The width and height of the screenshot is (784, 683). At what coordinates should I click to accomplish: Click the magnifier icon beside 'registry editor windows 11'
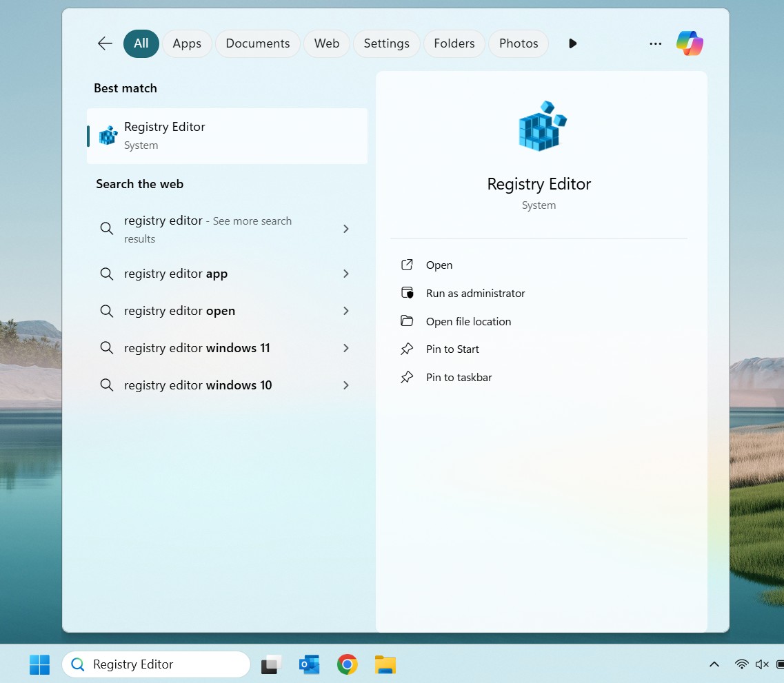coord(106,348)
